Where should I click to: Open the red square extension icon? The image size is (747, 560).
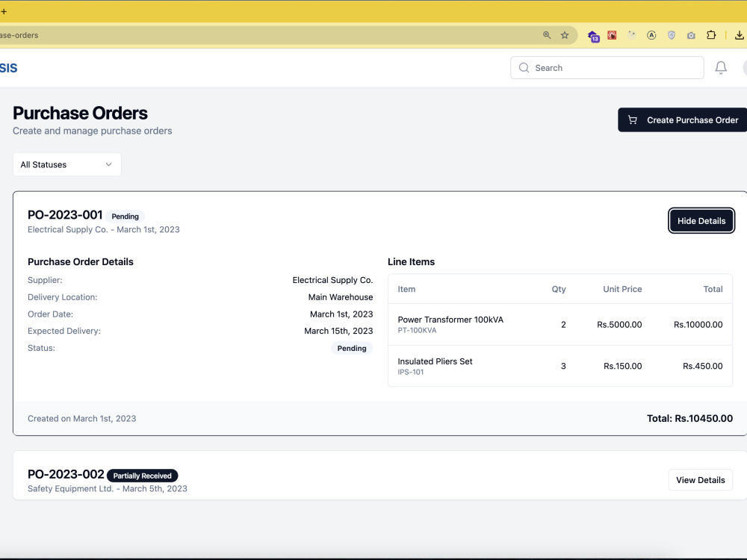point(613,35)
